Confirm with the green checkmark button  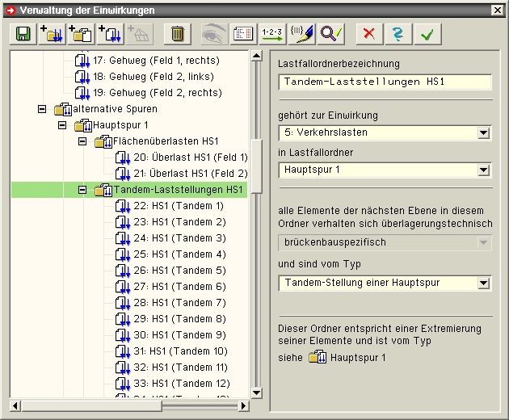coord(427,34)
